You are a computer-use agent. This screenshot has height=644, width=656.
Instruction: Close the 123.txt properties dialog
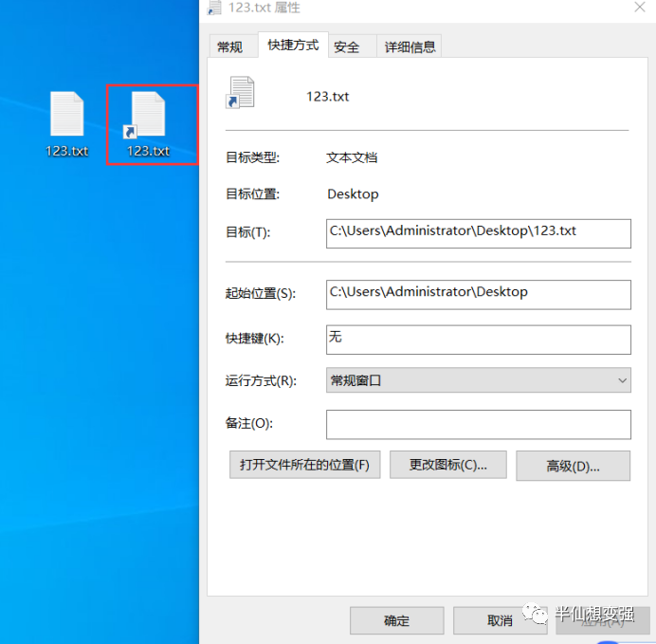(640, 8)
